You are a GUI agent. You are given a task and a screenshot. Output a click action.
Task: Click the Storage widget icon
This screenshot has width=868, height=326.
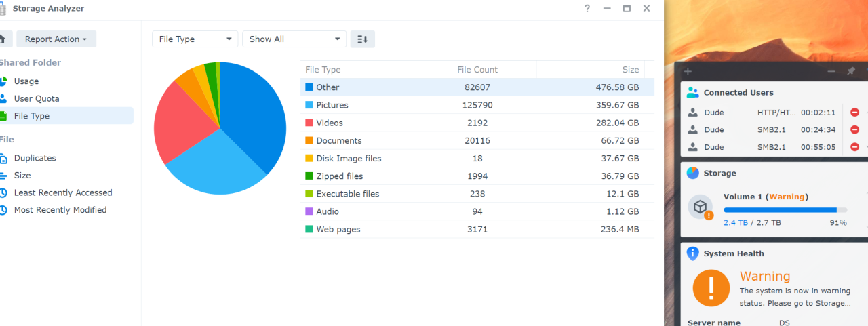tap(692, 173)
